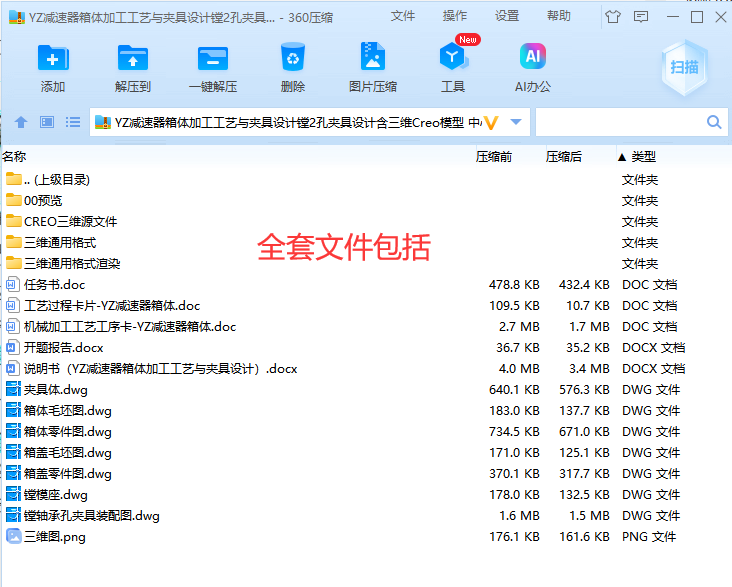Open the 设置 menu
This screenshot has width=732, height=587.
pos(507,16)
